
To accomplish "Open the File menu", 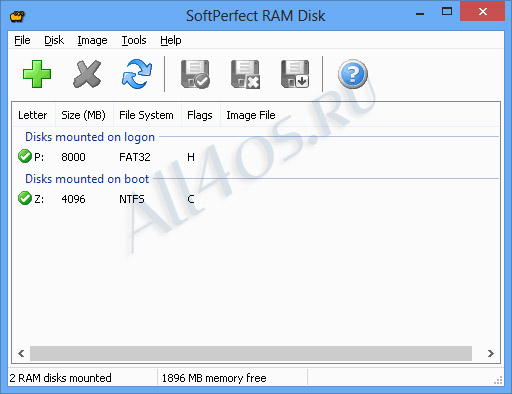I will (22, 40).
